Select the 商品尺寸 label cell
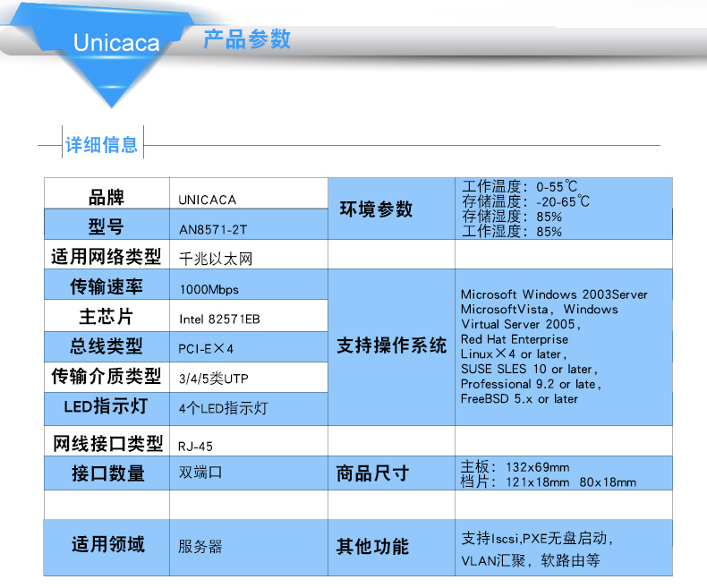Screen dimensions: 707x588 click(x=372, y=473)
